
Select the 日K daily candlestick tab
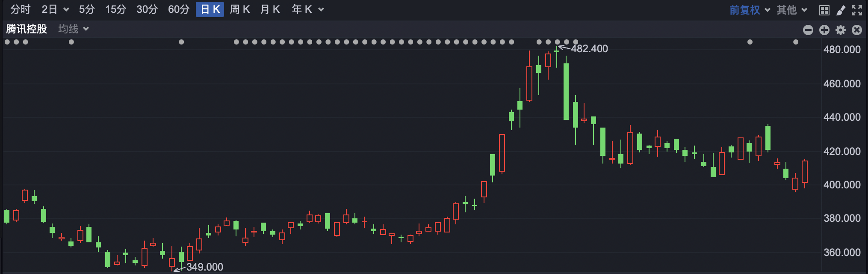click(x=210, y=9)
